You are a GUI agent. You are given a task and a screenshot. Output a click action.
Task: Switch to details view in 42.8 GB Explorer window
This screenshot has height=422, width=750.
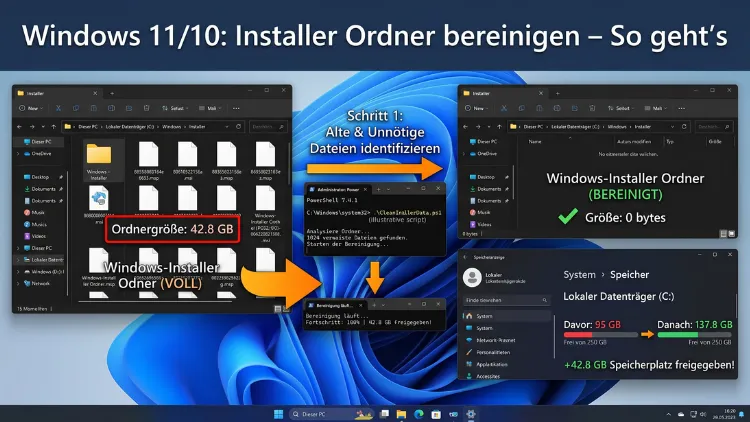click(x=277, y=309)
